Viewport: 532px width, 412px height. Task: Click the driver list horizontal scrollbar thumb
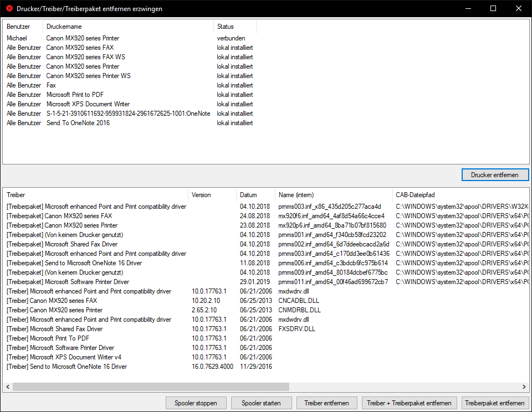coord(151,387)
